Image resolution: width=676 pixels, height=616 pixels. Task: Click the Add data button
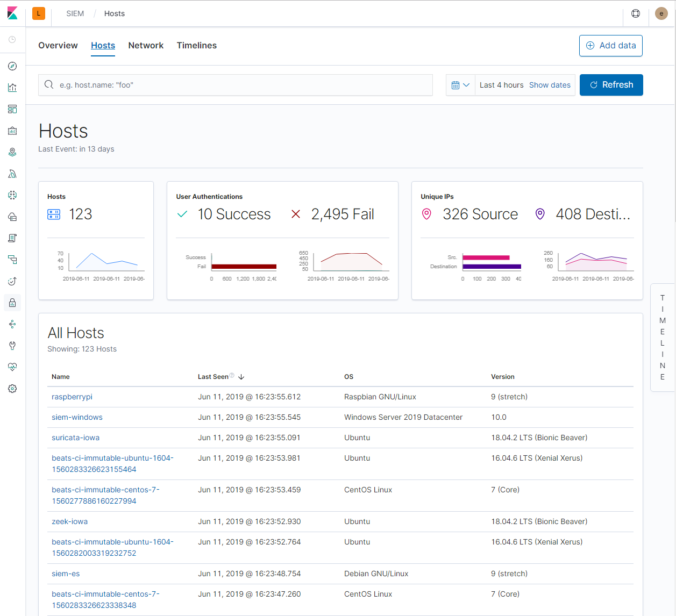(x=610, y=46)
